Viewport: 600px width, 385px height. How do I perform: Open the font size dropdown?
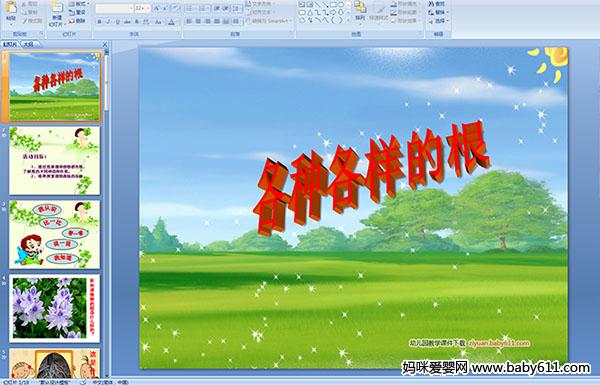click(x=148, y=8)
